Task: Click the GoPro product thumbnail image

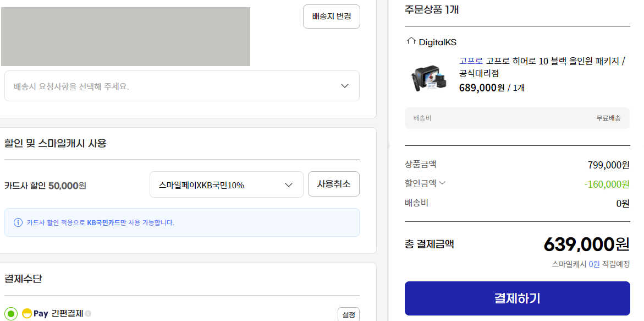Action: pyautogui.click(x=429, y=78)
